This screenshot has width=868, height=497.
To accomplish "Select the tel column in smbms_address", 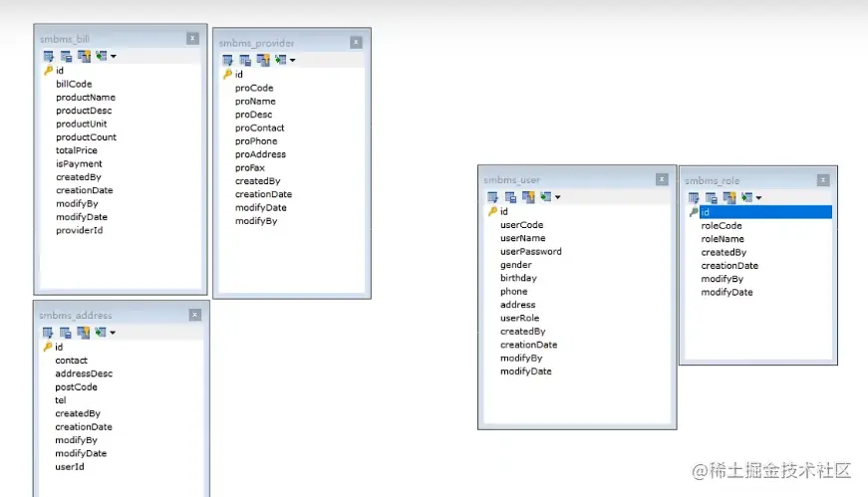I will 61,400.
